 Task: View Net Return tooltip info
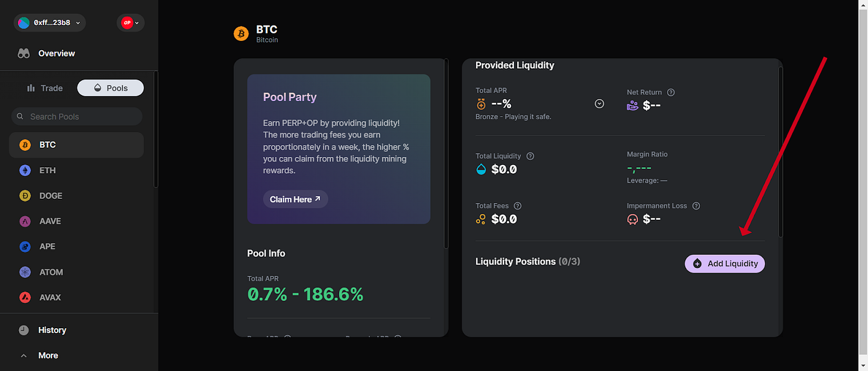point(671,92)
